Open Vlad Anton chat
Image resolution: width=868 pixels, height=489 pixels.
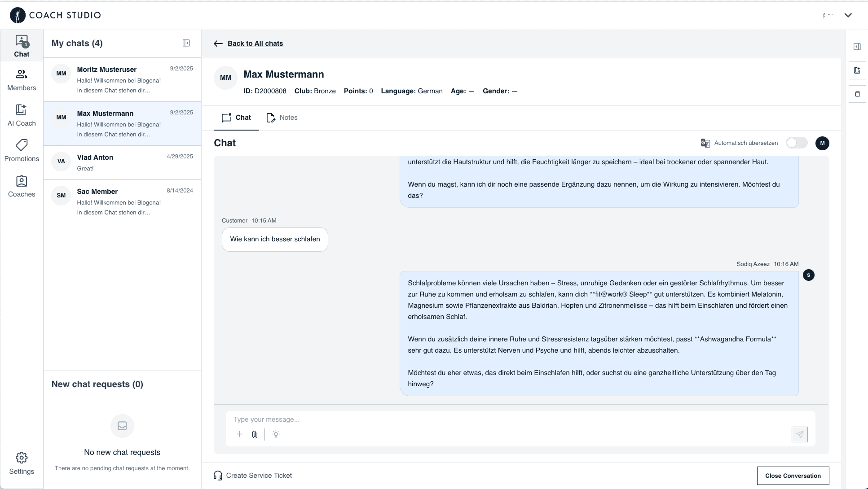[x=122, y=162]
